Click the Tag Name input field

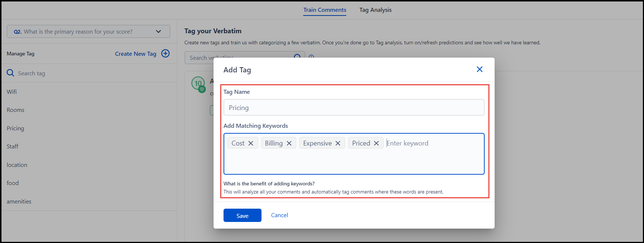[354, 108]
